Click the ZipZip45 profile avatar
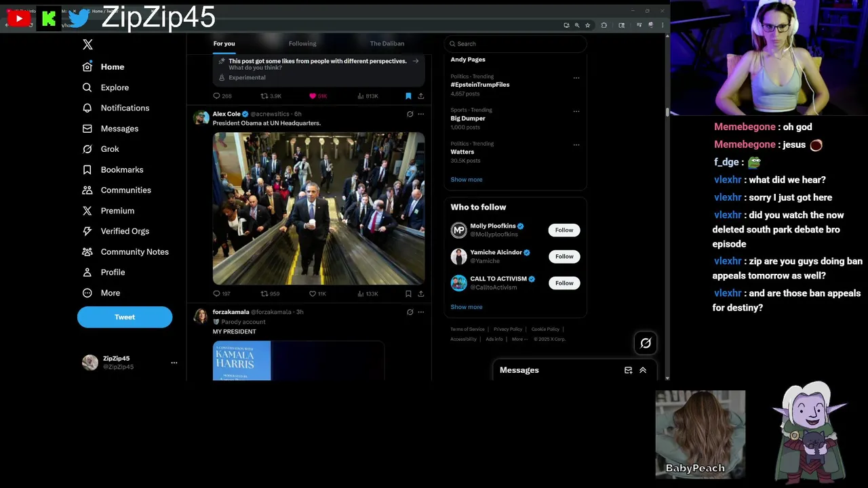 click(90, 363)
